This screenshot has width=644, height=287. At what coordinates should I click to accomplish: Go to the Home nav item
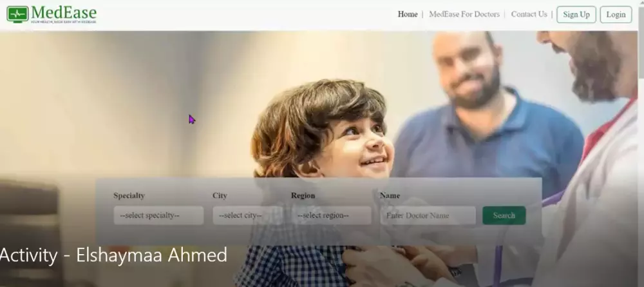[408, 14]
